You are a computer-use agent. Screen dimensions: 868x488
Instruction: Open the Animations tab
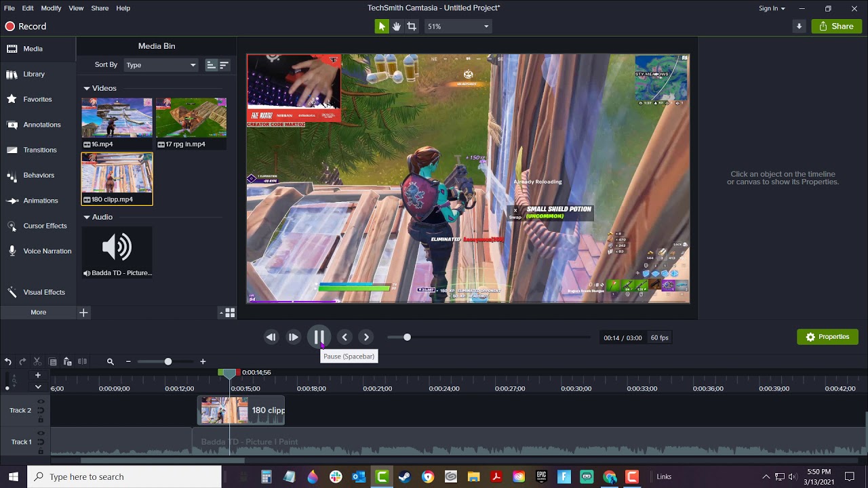(x=38, y=201)
